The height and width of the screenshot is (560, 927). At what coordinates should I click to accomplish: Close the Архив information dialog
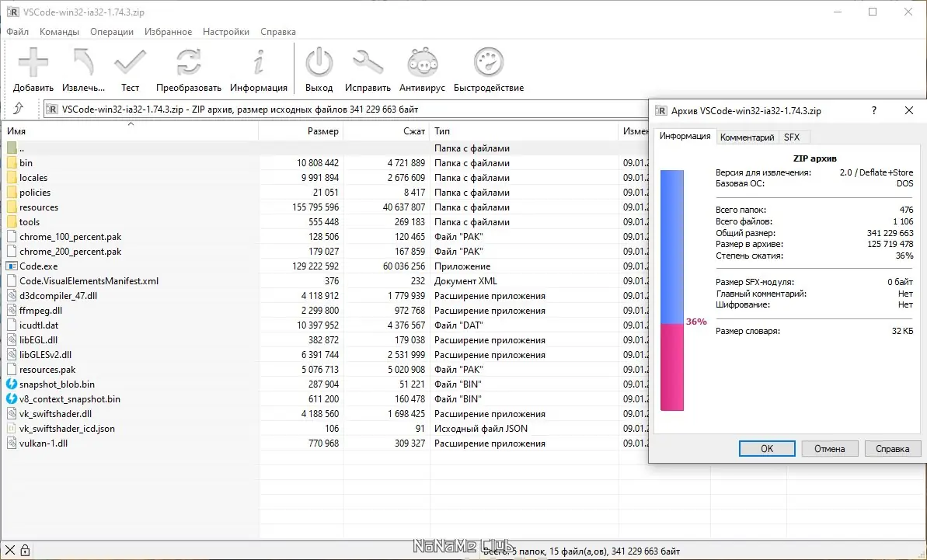pyautogui.click(x=909, y=110)
